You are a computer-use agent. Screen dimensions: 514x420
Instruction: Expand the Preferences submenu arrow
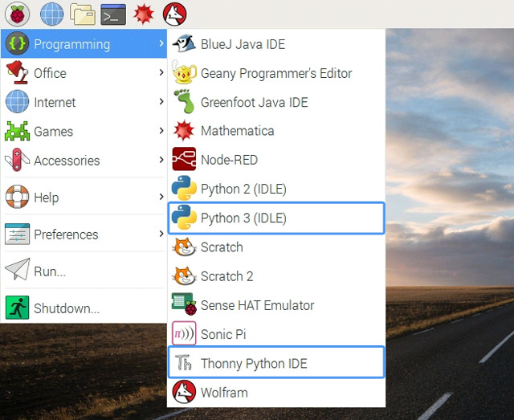click(x=161, y=234)
